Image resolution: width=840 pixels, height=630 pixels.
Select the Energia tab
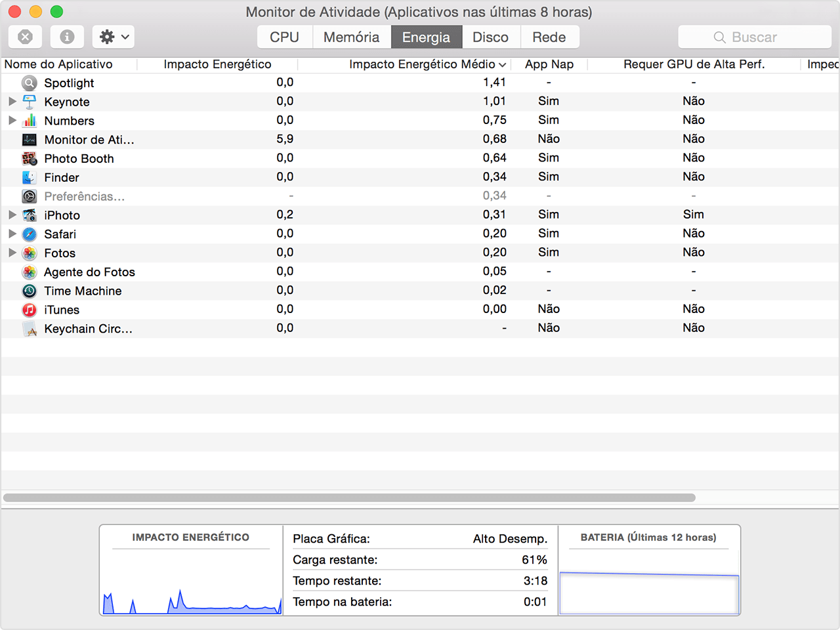click(x=427, y=37)
